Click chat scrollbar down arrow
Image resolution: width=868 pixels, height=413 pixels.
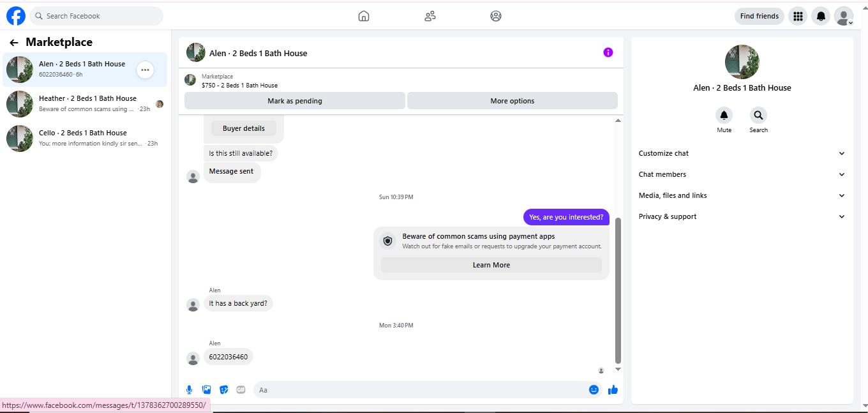tap(618, 369)
